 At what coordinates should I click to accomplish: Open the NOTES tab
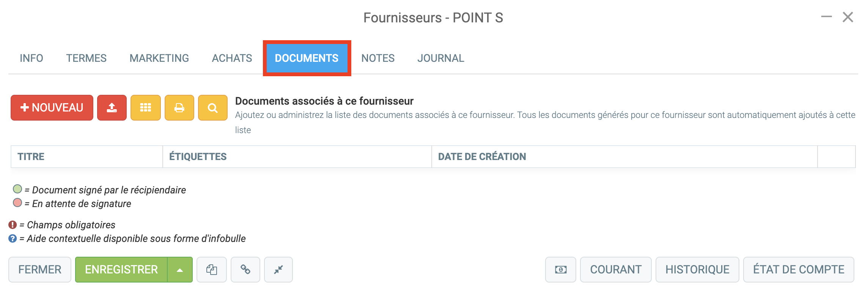click(378, 58)
